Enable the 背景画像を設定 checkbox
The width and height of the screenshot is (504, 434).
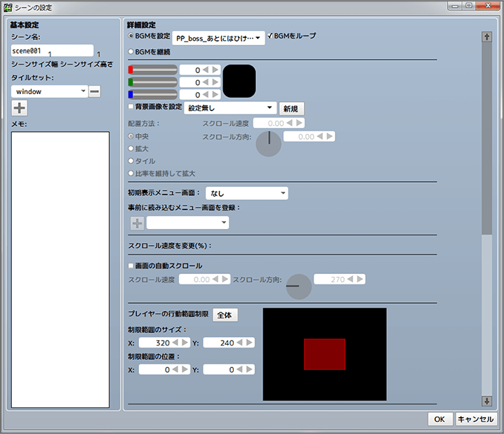point(131,107)
